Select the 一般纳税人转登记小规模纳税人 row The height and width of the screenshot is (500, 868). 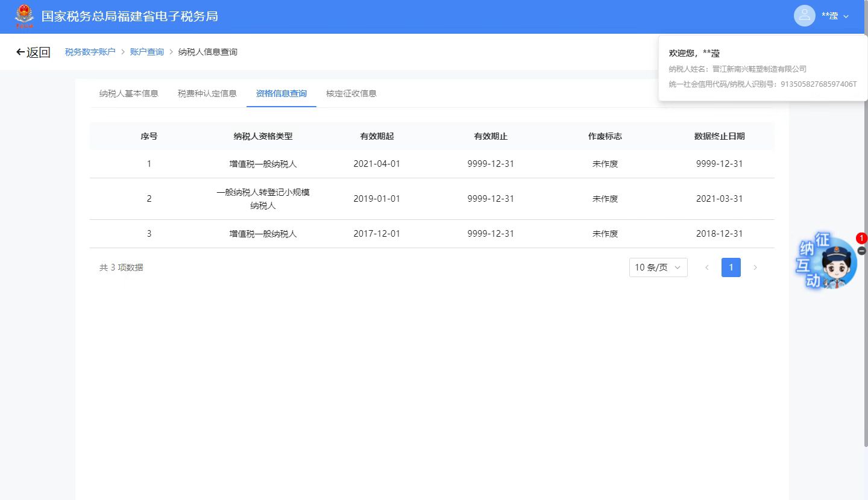coord(263,199)
